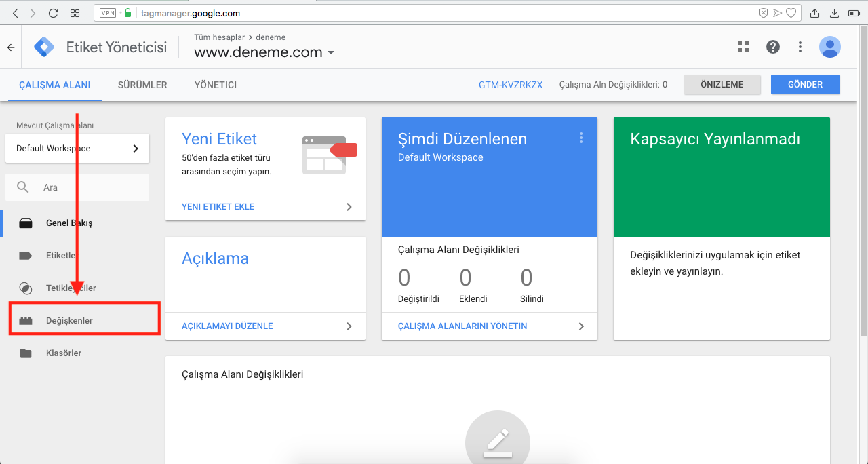Click the battery saver icon
The width and height of the screenshot is (868, 464).
(x=854, y=13)
